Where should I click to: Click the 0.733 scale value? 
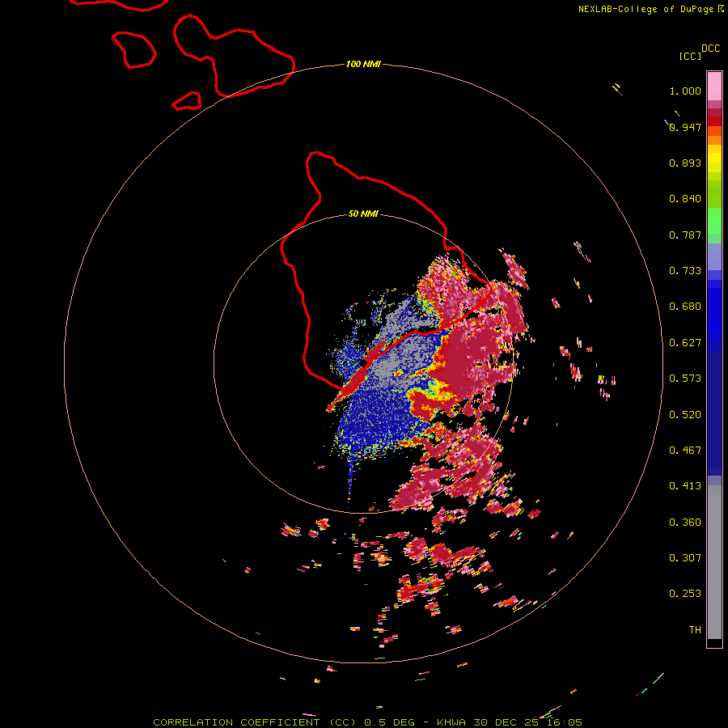(685, 271)
